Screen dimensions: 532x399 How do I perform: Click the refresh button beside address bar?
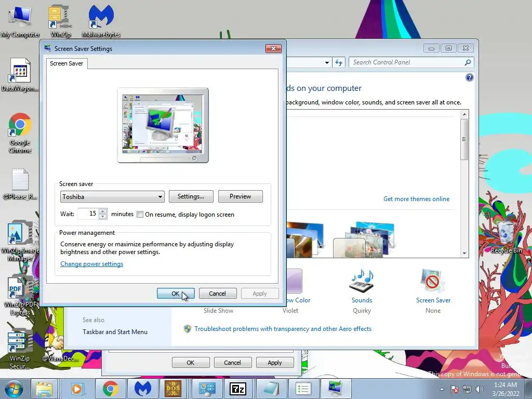tap(339, 62)
